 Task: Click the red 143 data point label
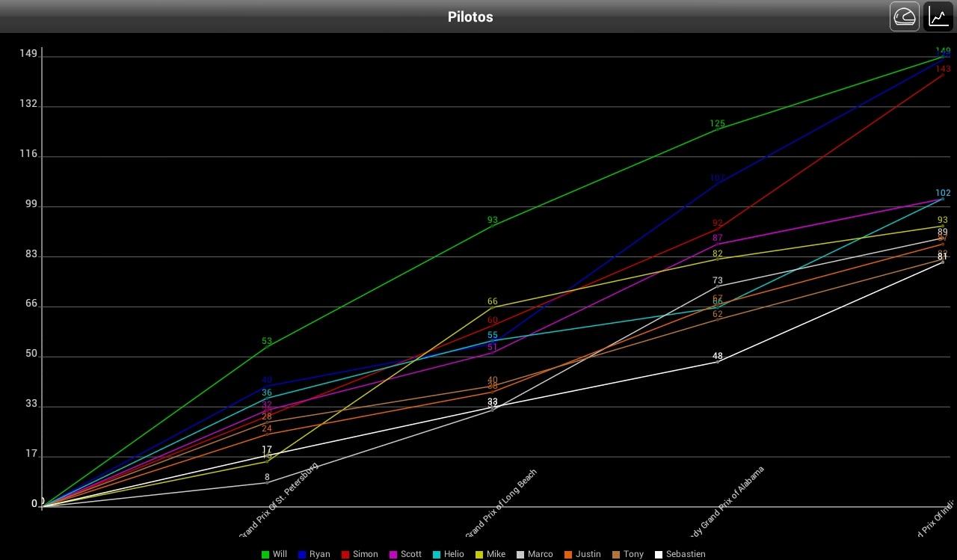[x=943, y=70]
